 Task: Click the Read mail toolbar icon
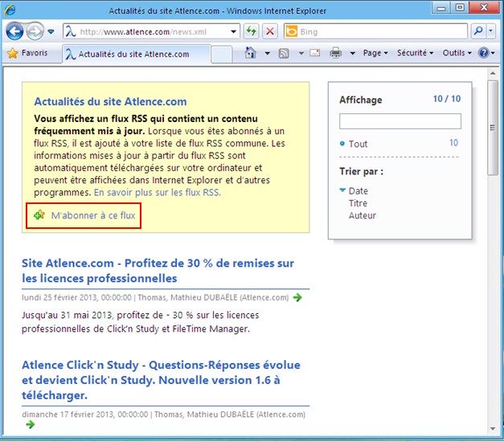coord(314,53)
